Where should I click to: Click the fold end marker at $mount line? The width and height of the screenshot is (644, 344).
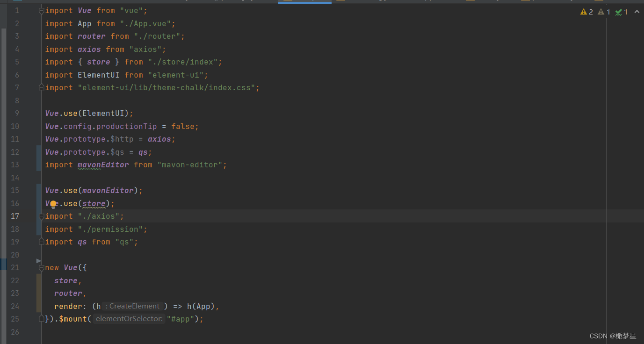click(41, 319)
